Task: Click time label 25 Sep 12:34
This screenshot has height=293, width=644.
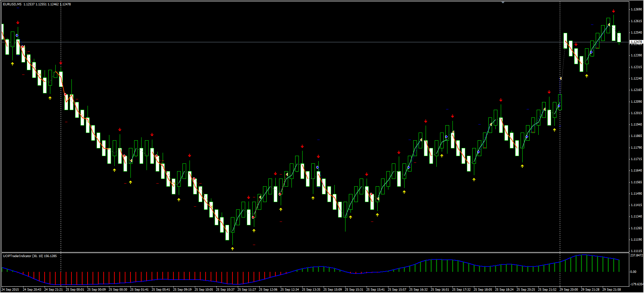Action: click(x=289, y=289)
